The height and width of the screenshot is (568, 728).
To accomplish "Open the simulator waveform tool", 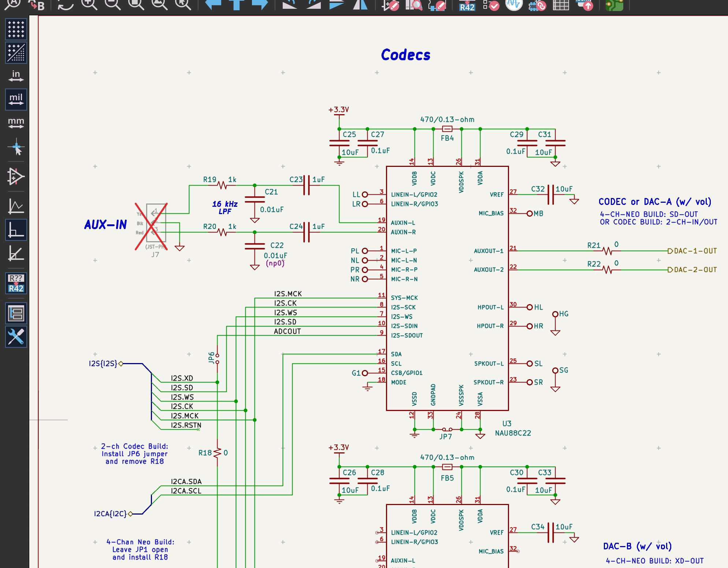I will point(514,4).
